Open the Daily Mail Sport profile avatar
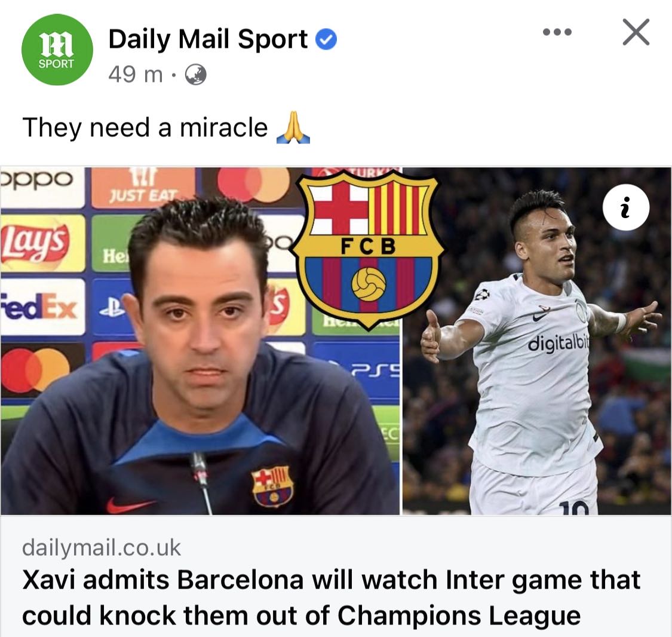Image resolution: width=672 pixels, height=637 pixels. coord(57,50)
